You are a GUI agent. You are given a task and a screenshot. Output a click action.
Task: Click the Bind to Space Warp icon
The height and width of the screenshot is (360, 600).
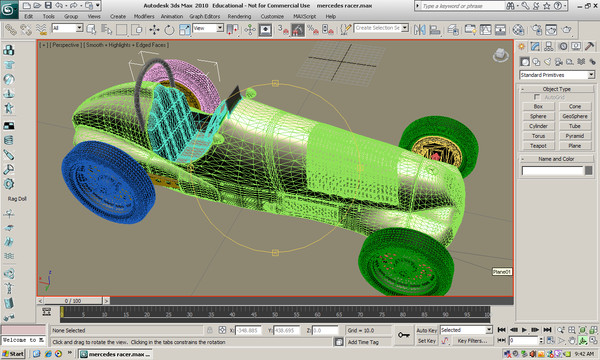coord(41,29)
